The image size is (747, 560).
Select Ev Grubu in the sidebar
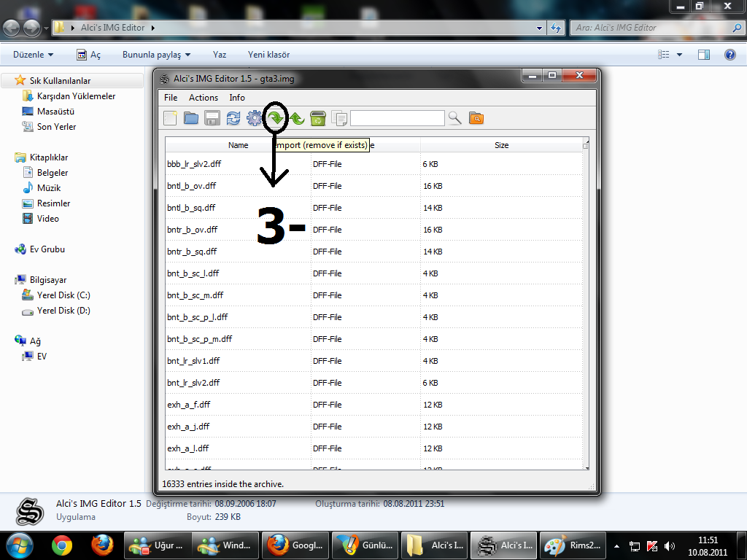tap(47, 249)
